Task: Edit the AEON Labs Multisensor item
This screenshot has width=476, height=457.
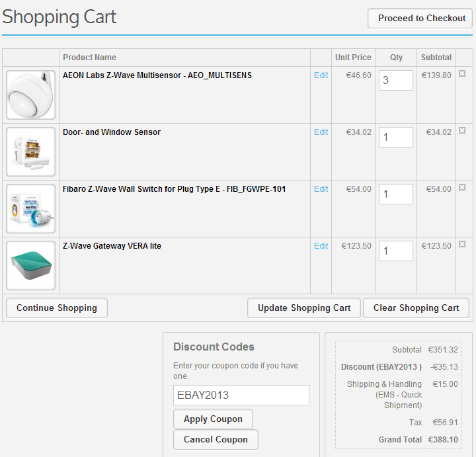Action: (x=321, y=75)
